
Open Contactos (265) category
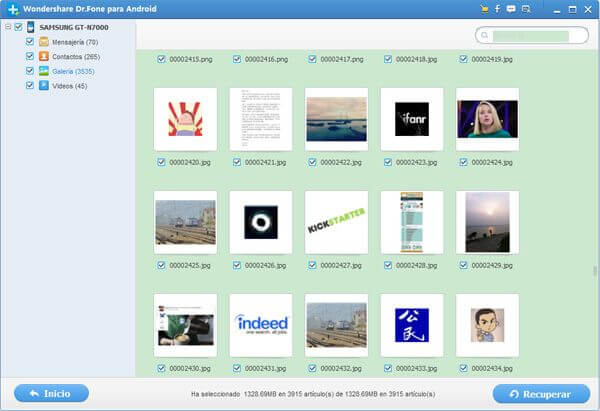click(x=74, y=57)
